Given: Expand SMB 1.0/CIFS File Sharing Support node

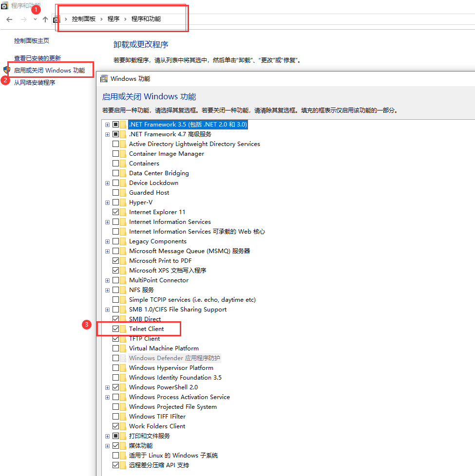Looking at the screenshot, I should [107, 310].
